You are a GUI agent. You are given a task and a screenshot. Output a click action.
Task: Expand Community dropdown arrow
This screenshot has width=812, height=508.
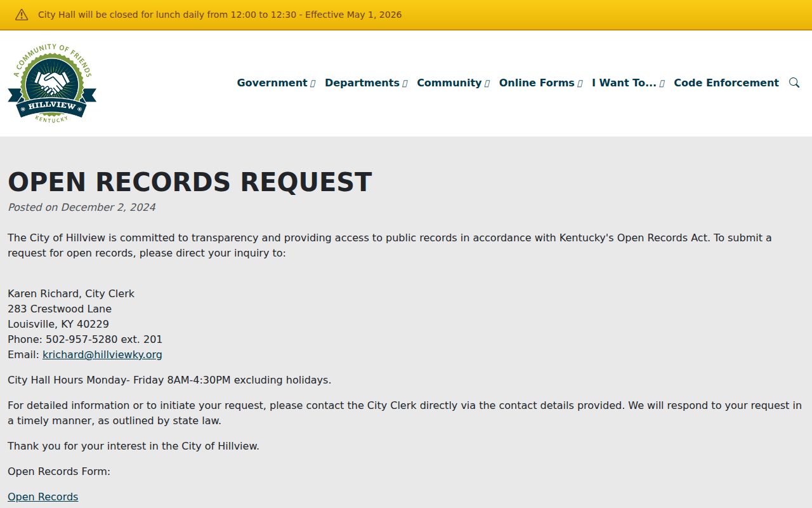click(x=487, y=83)
